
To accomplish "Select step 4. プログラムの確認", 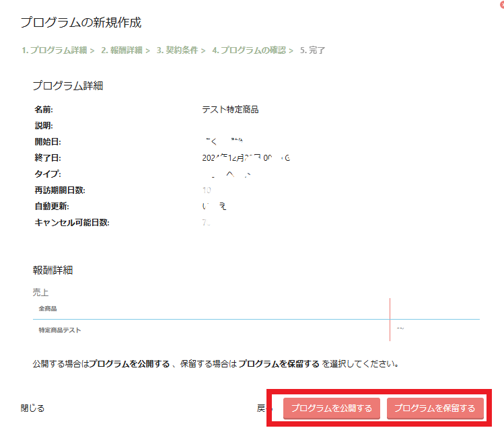I will click(x=248, y=50).
